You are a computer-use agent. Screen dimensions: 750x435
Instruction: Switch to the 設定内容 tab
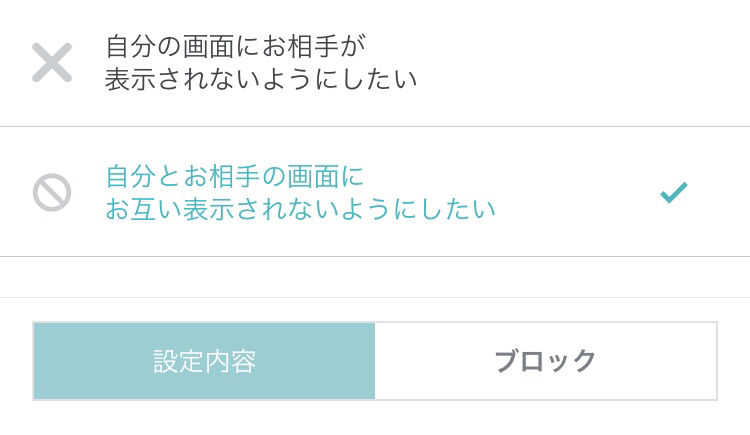(x=205, y=361)
